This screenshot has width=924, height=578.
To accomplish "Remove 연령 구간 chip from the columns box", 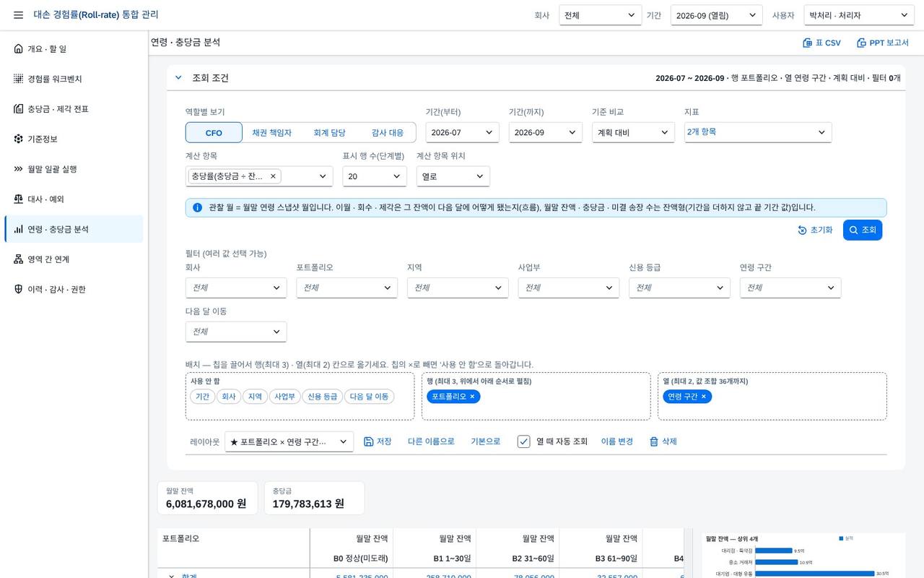I will (703, 397).
